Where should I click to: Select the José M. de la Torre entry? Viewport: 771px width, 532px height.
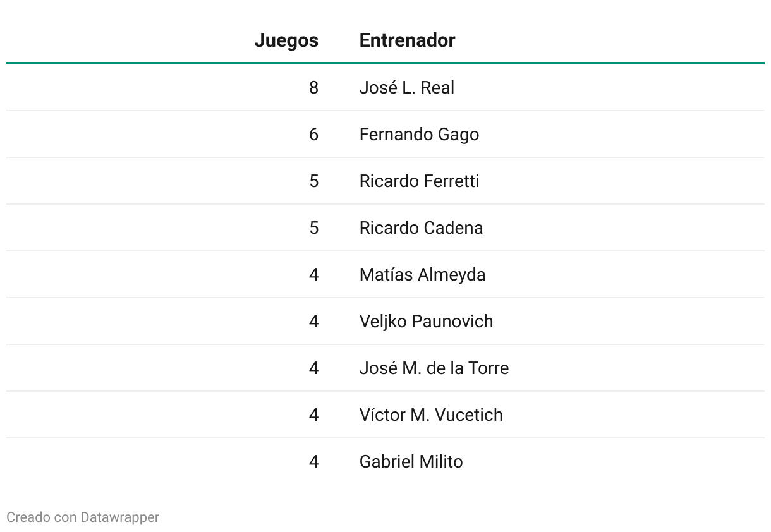coord(434,368)
